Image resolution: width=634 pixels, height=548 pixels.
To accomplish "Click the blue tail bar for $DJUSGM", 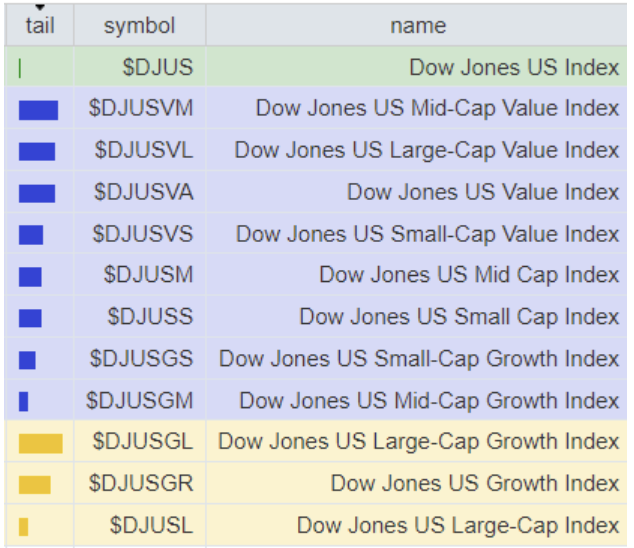I will [x=23, y=401].
